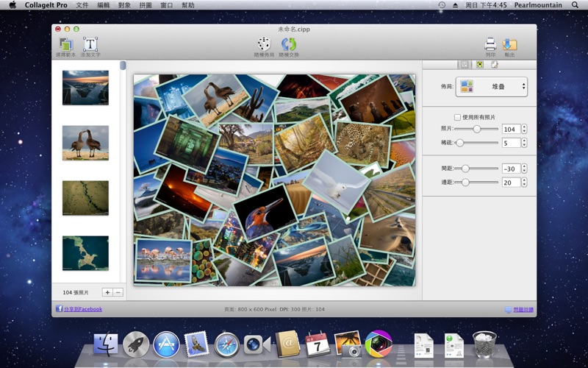Click the Facebook icon in the status bar
Screen dimensions: 588x368
coord(59,308)
